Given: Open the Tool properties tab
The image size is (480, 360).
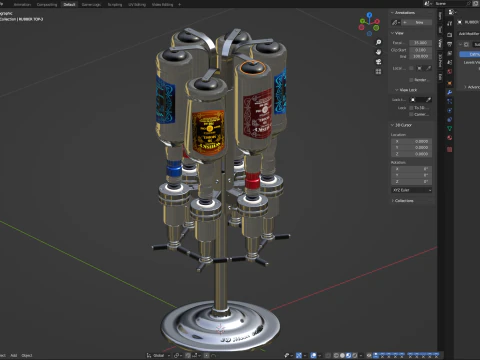Looking at the screenshot, I should [x=450, y=23].
